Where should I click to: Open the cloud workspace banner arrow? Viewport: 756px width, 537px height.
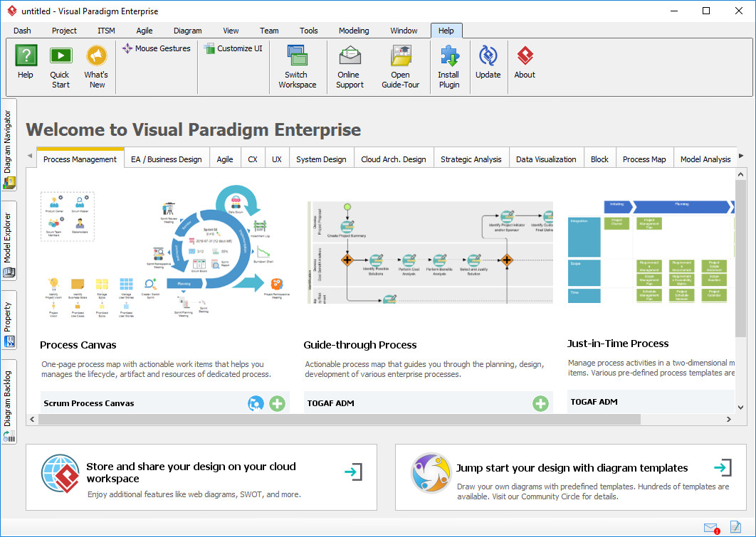(353, 472)
